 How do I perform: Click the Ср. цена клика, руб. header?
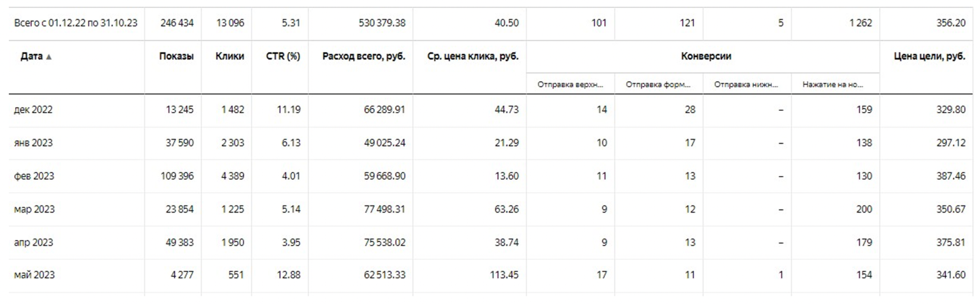(473, 57)
